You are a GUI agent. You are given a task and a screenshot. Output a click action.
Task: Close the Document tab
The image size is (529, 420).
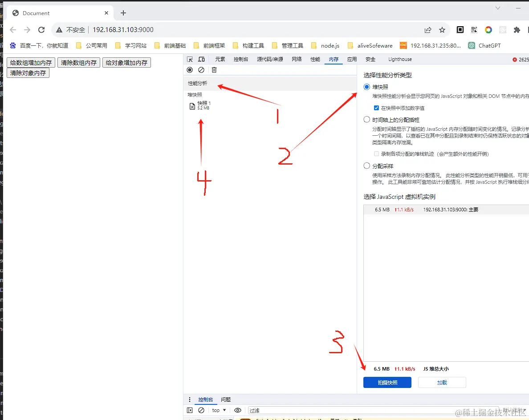click(x=106, y=13)
